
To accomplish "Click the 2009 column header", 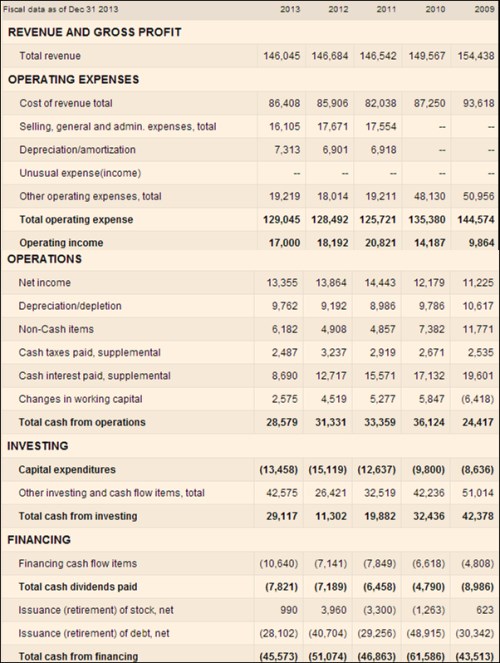I will 484,9.
